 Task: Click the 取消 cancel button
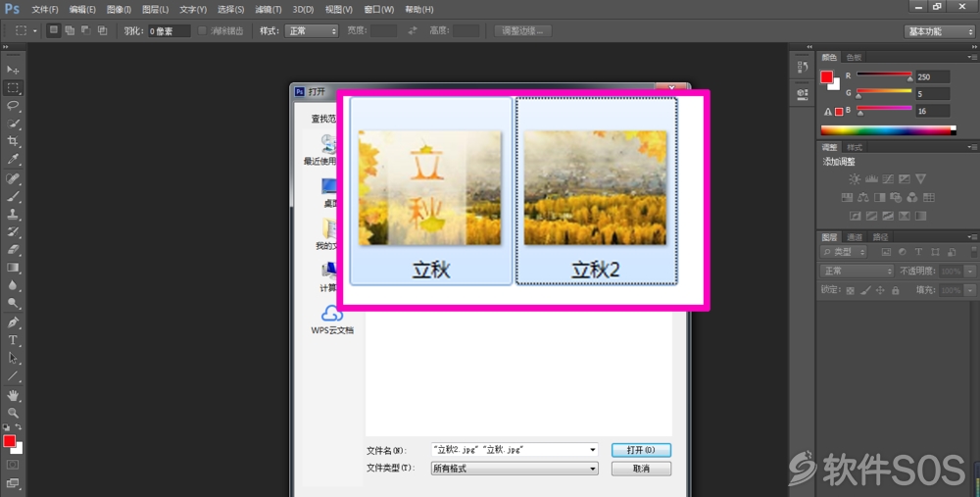point(641,469)
